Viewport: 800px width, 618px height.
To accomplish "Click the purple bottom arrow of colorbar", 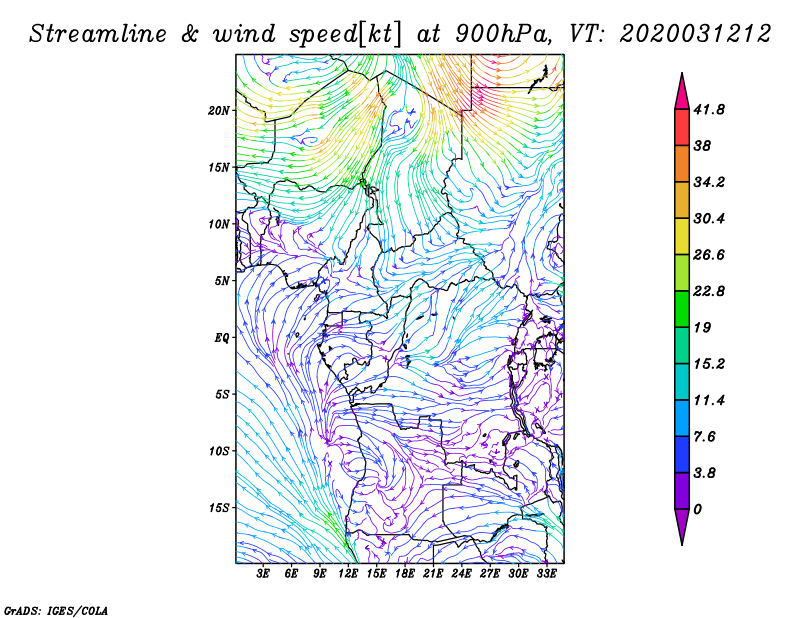I will coord(682,524).
